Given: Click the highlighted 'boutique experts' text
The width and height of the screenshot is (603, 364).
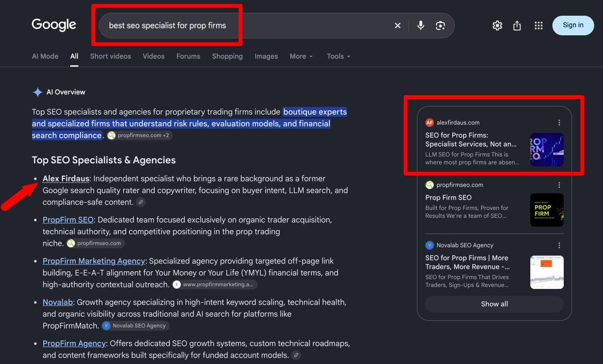Looking at the screenshot, I should 315,112.
